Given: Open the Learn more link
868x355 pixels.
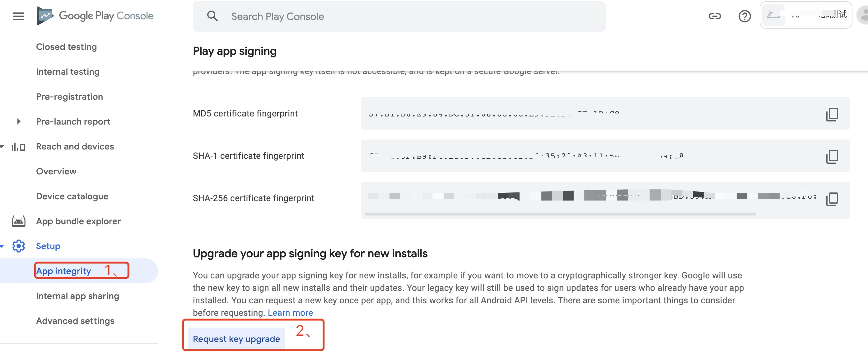Looking at the screenshot, I should [290, 313].
